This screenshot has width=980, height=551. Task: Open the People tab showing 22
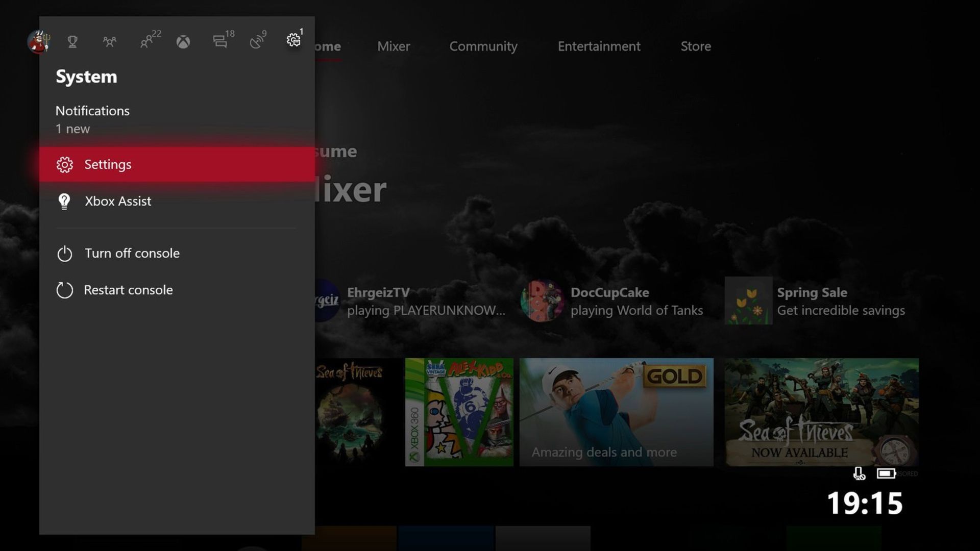(150, 39)
